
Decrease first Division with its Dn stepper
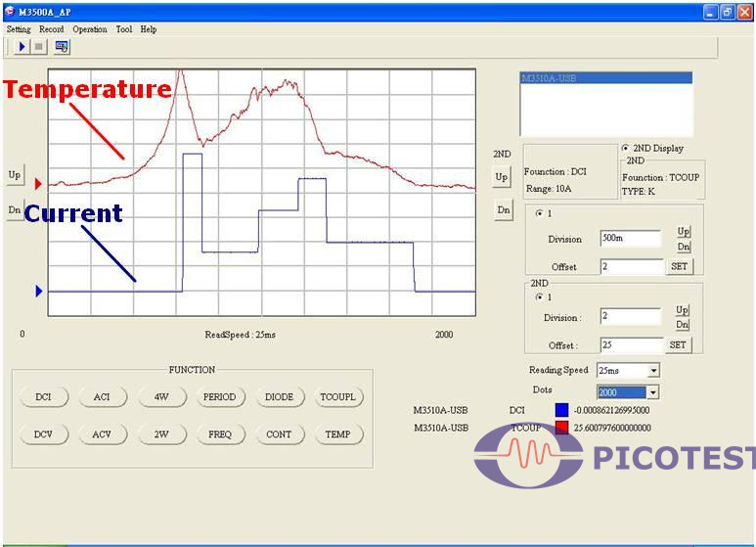pyautogui.click(x=684, y=247)
